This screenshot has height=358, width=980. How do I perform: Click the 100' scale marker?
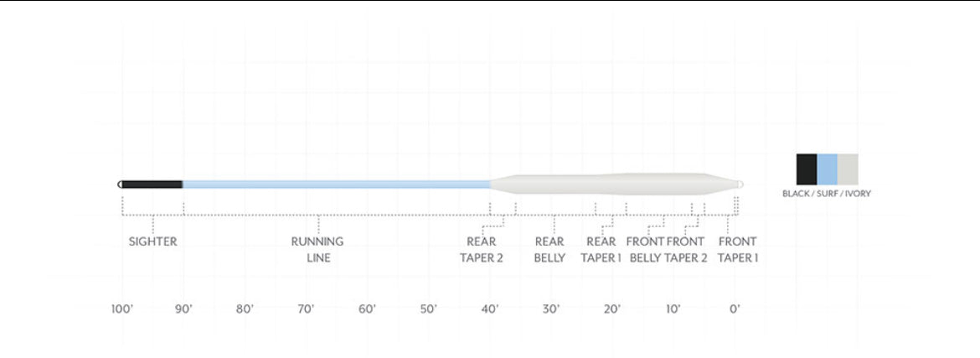point(122,309)
